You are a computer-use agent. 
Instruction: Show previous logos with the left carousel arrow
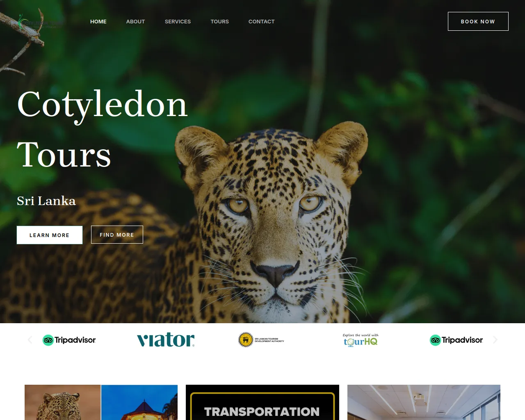coord(30,340)
